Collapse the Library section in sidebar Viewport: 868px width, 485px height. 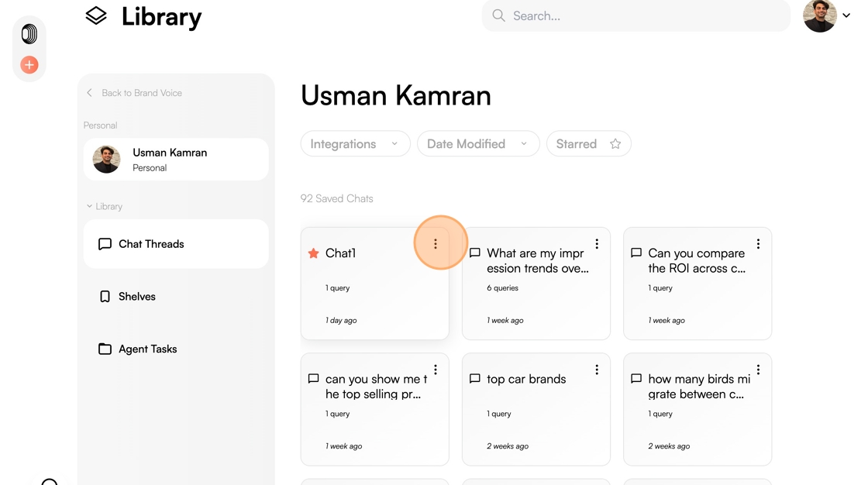(104, 206)
